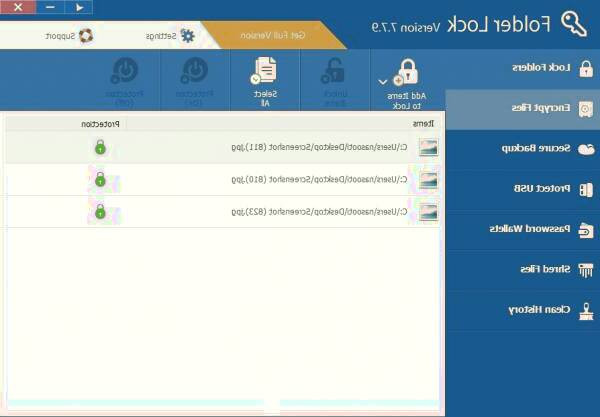This screenshot has width=600, height=417.
Task: Click the Protect USB drive icon
Action: tap(586, 190)
